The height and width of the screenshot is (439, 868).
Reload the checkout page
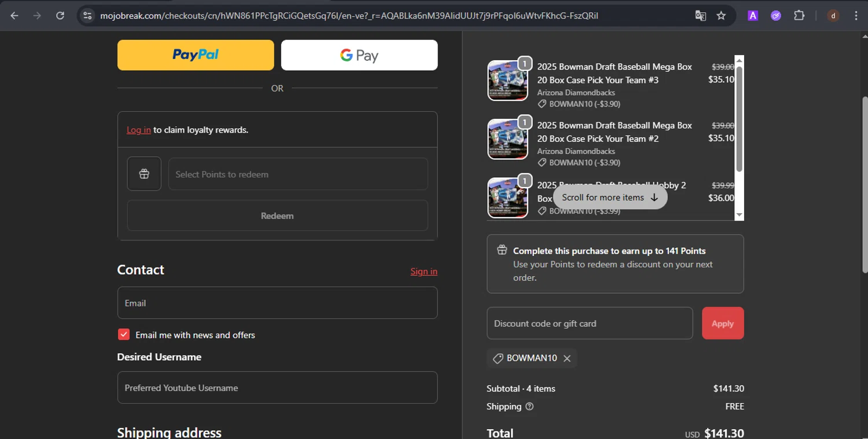point(60,16)
